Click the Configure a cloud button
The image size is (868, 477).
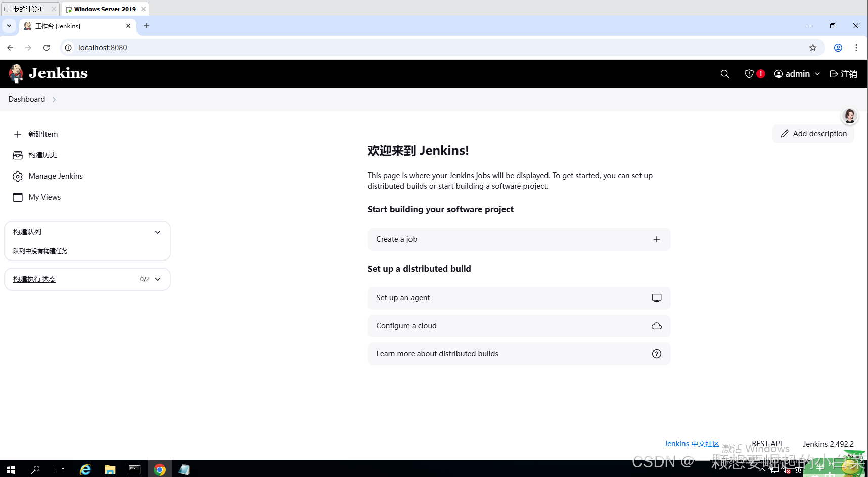(519, 326)
